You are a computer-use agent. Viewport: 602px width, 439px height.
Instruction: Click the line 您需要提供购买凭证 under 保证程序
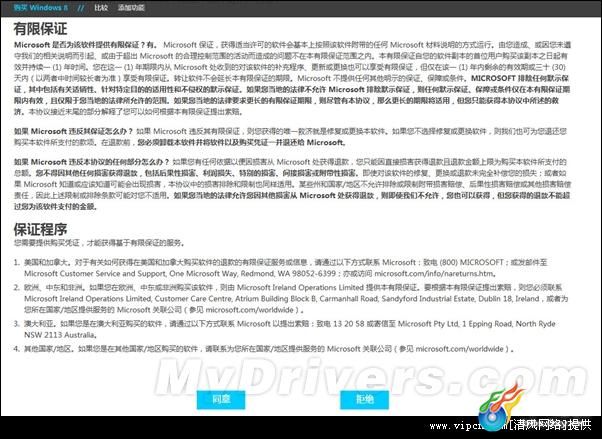point(99,243)
